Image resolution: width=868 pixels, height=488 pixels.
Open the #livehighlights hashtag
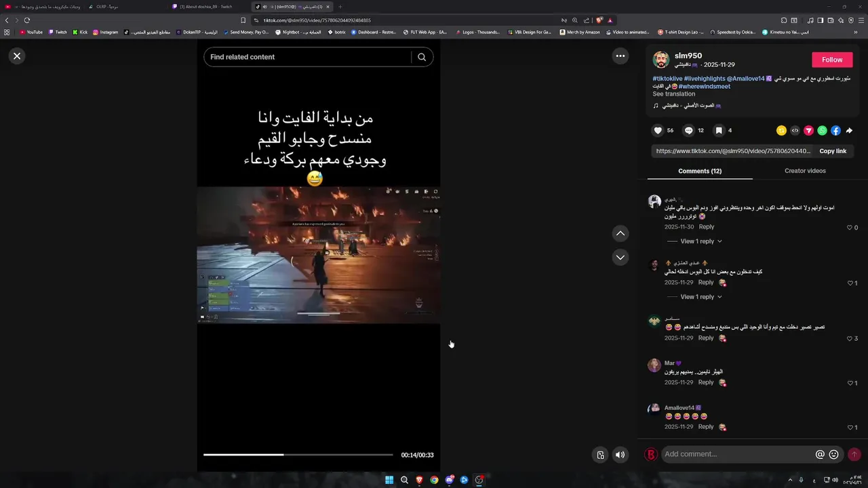click(705, 79)
